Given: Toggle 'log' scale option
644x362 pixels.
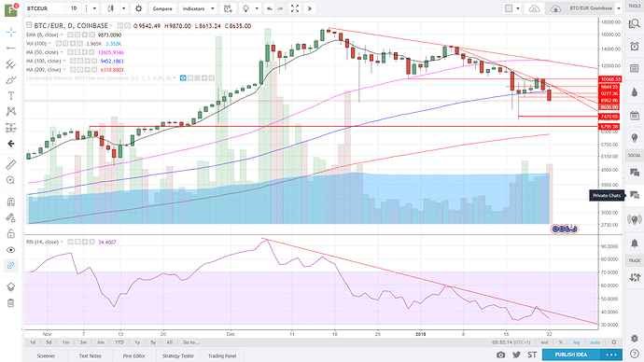Looking at the screenshot, I should coord(577,342).
